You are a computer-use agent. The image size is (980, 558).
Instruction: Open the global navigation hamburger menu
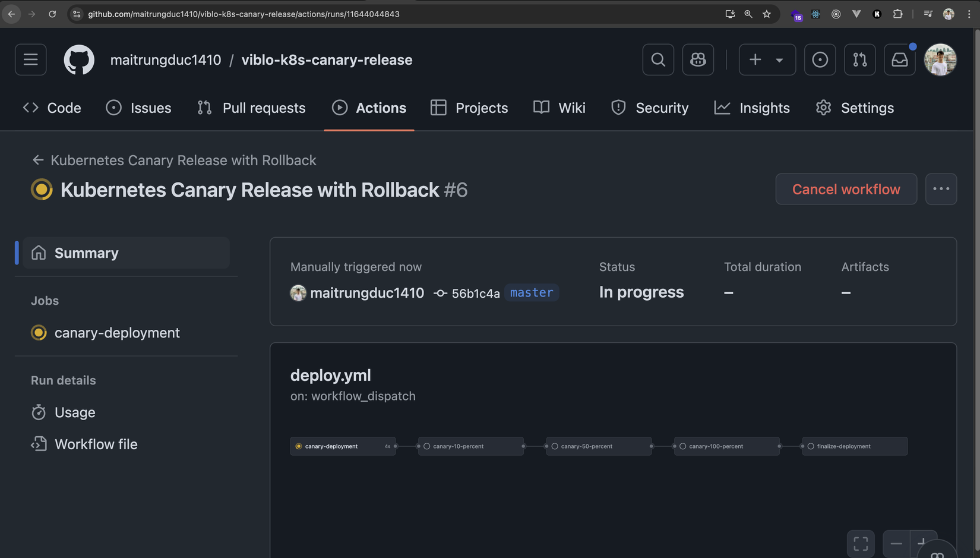click(30, 59)
